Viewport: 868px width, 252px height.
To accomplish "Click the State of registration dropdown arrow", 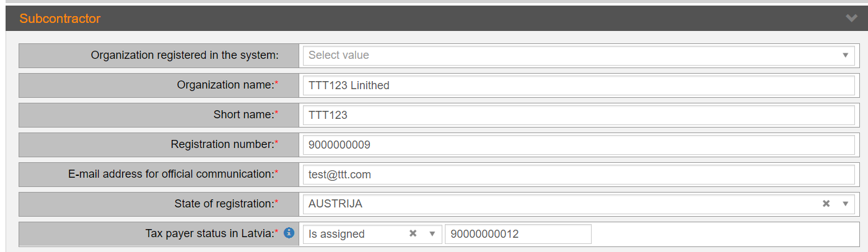I will point(845,204).
